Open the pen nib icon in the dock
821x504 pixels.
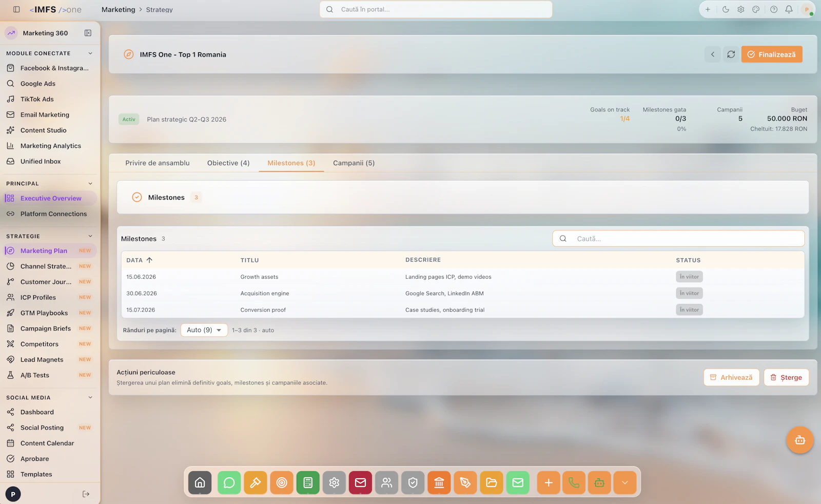pos(465,482)
